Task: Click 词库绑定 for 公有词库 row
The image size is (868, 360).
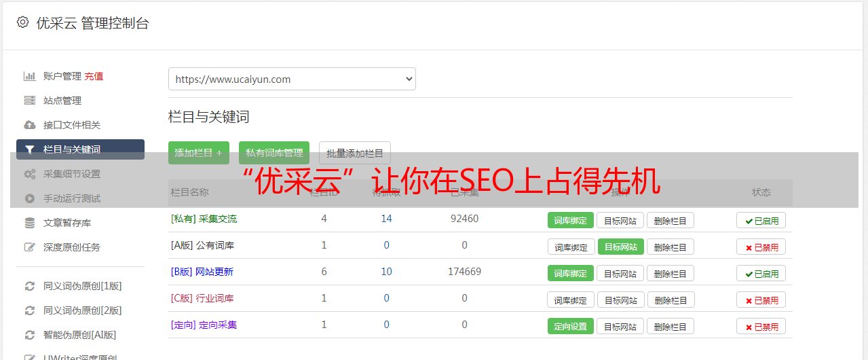Action: coord(571,247)
